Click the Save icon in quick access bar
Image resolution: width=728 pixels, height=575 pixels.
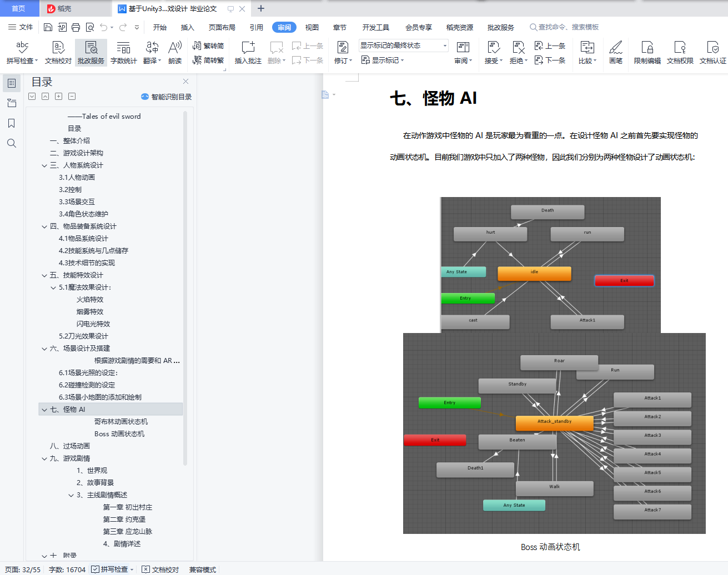(48, 27)
